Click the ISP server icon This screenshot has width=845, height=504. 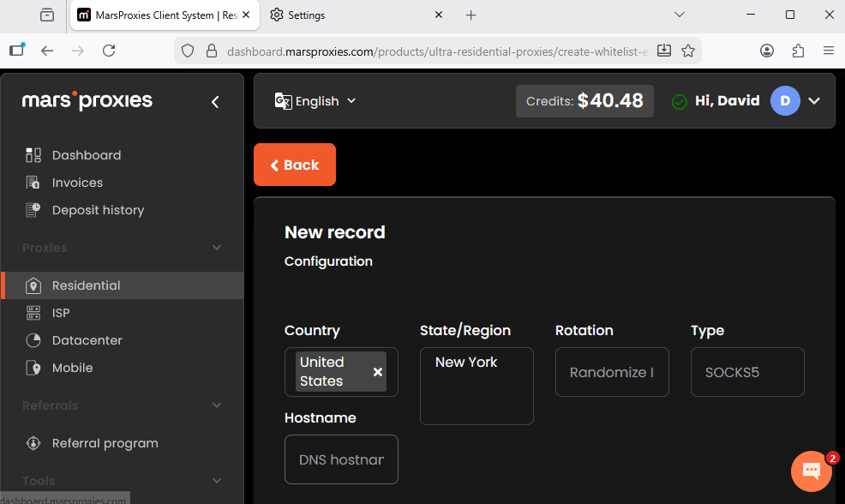point(33,313)
